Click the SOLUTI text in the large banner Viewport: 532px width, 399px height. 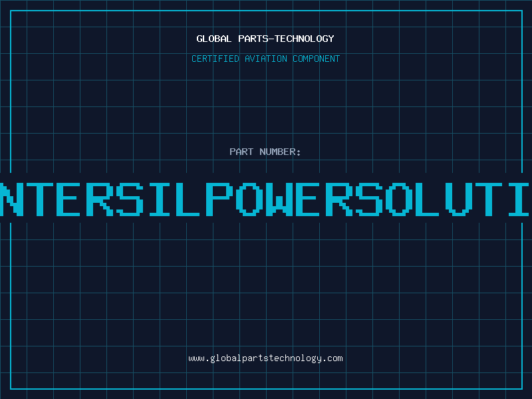coord(443,198)
